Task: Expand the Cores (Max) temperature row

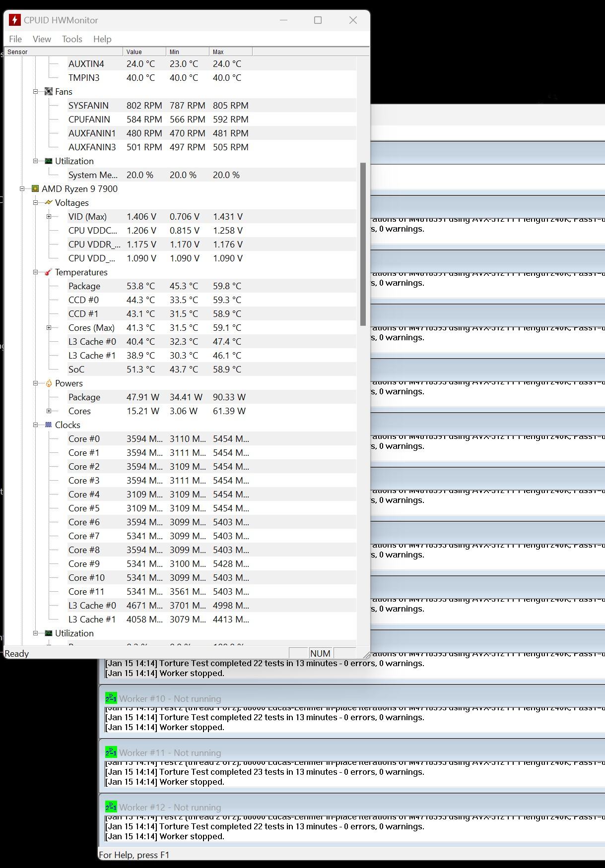Action: [49, 327]
